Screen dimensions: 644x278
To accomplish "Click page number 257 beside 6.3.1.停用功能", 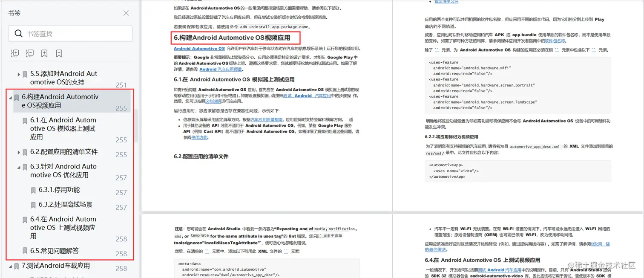I will (121, 193).
